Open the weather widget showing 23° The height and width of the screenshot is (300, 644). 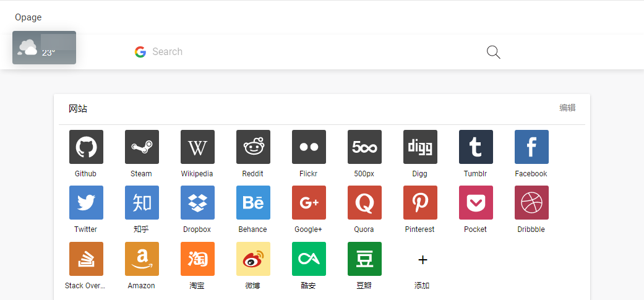(44, 48)
